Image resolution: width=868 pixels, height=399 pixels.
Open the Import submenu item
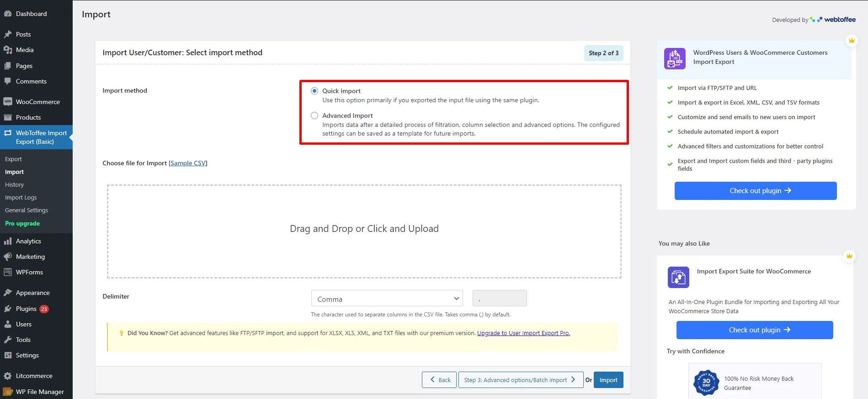[15, 172]
